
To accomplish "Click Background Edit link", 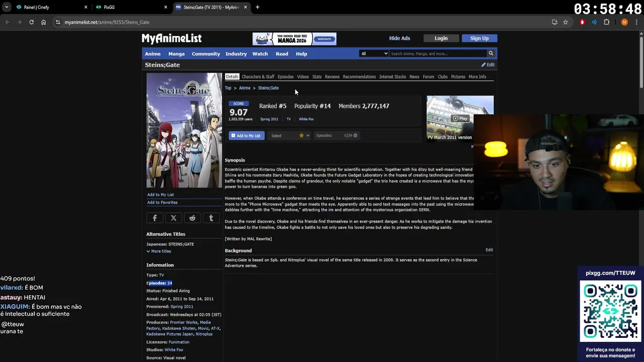I will [x=489, y=250].
